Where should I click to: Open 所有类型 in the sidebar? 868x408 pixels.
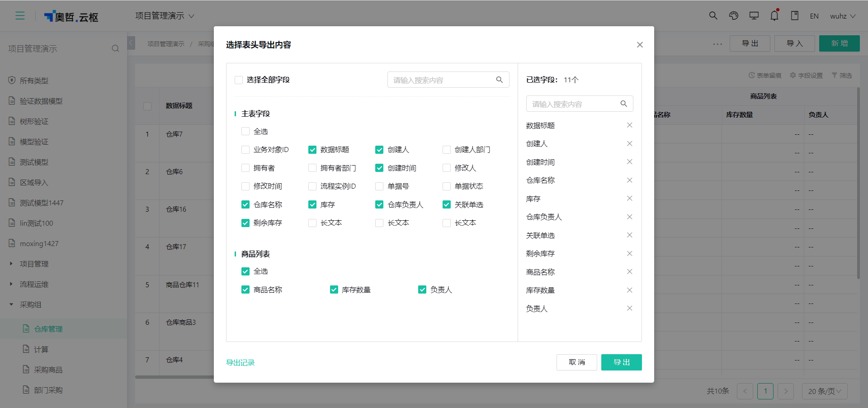(x=34, y=81)
